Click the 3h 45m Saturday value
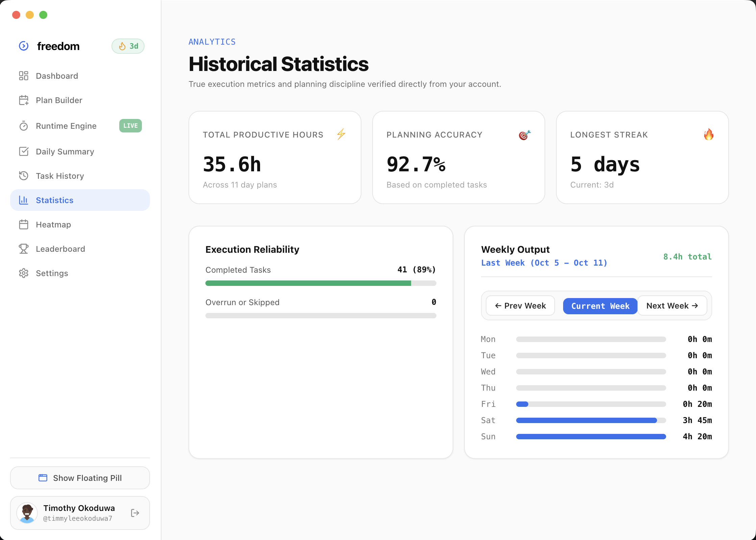Screen dimensions: 756x540 697,420
